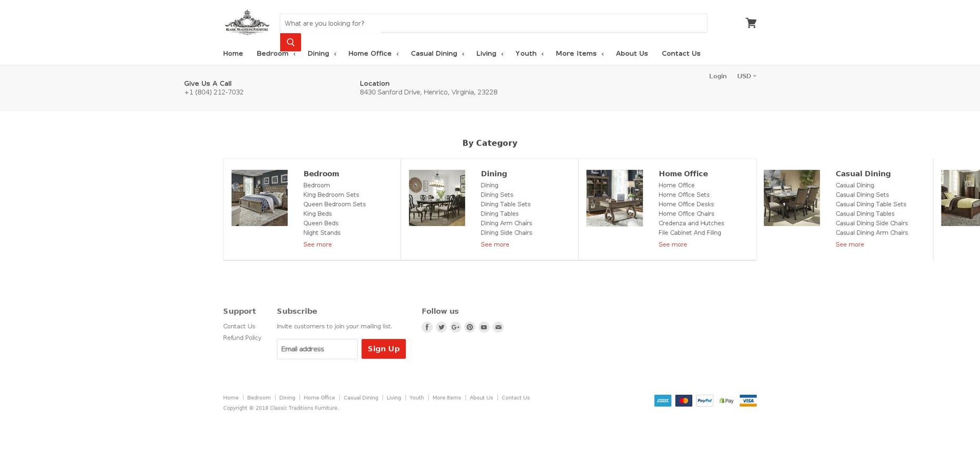The image size is (980, 469).
Task: Open the Google Plus social icon
Action: 455,327
